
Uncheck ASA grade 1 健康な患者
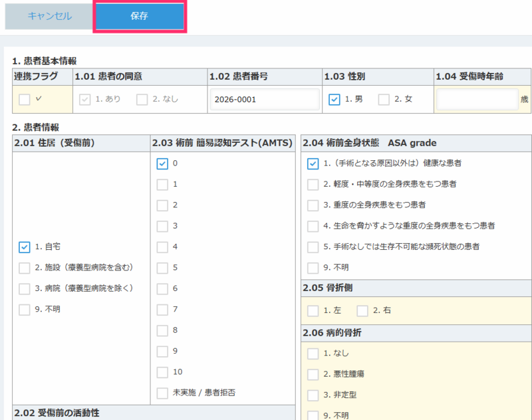313,163
